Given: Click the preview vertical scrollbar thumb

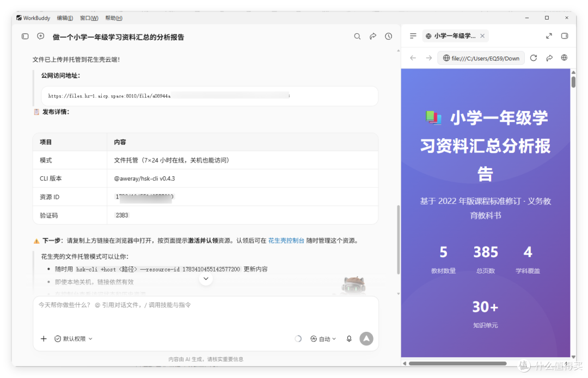Looking at the screenshot, I should (x=573, y=82).
